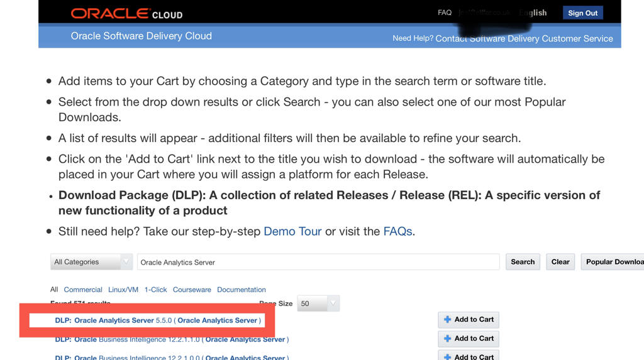Click the Oracle Cloud logo
This screenshot has width=644, height=360.
(126, 14)
